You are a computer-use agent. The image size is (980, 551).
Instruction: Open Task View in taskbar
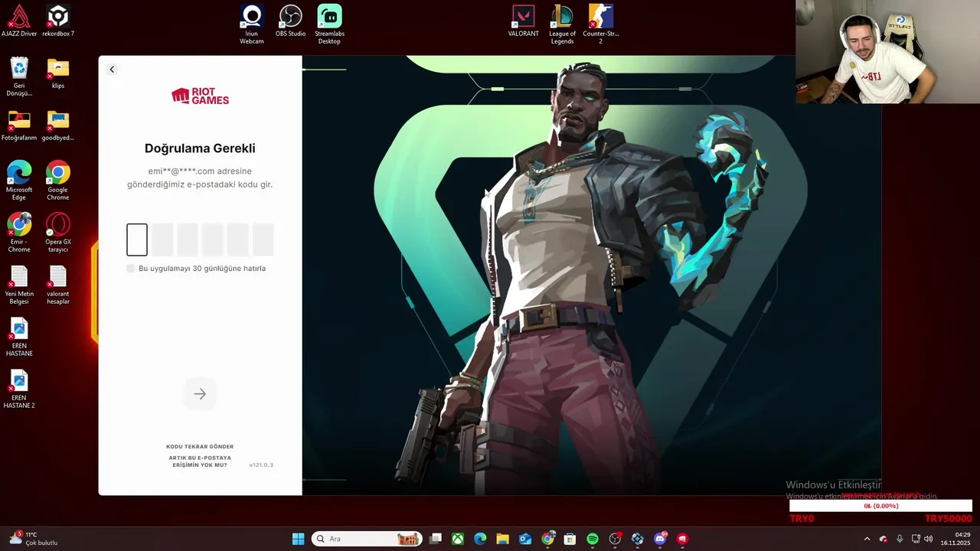tap(436, 539)
